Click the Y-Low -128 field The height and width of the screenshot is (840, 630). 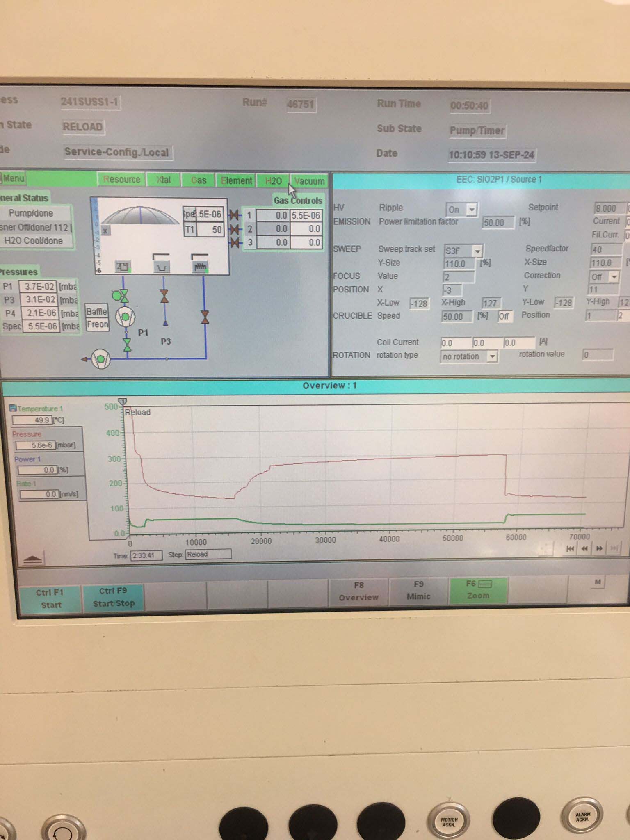coord(564,303)
